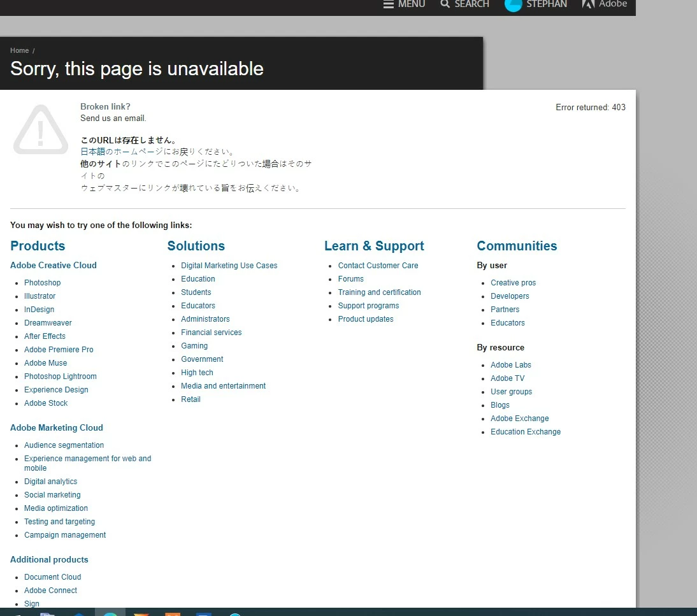Click Photoshop Lightroom link
This screenshot has width=697, height=616.
tap(61, 376)
